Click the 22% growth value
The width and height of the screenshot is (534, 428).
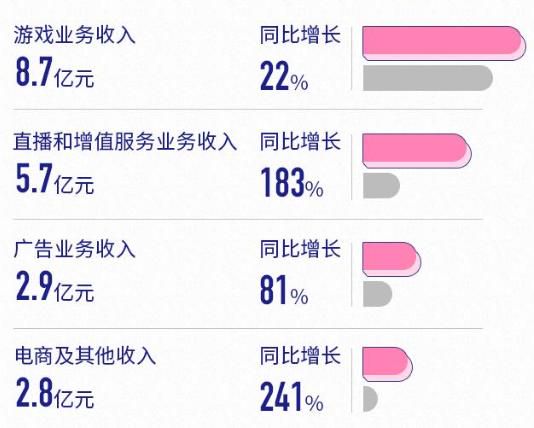pos(284,76)
